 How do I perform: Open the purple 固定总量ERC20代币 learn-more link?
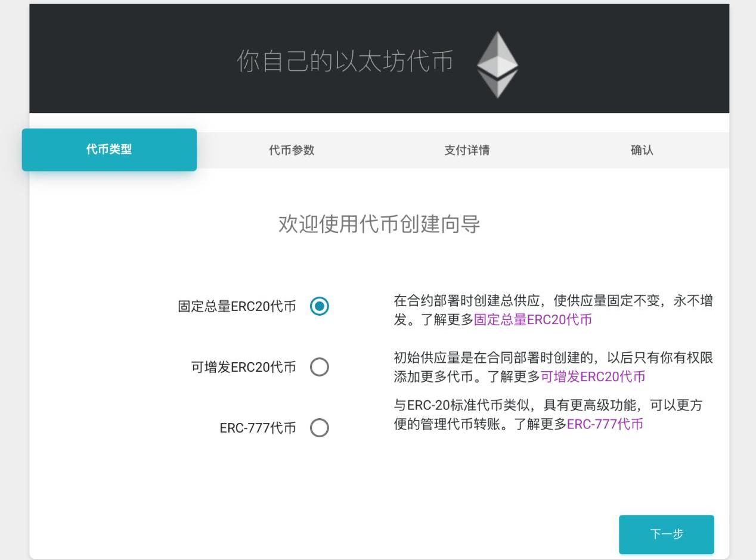[532, 320]
